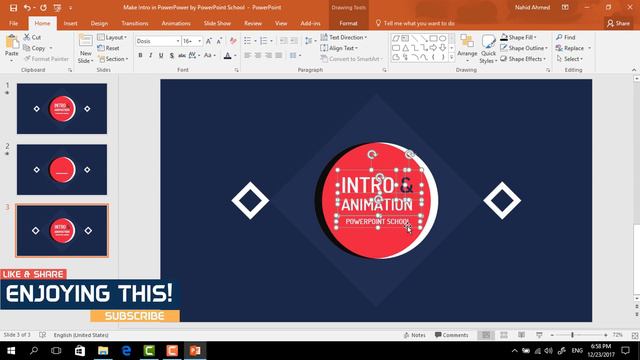The width and height of the screenshot is (640, 360).
Task: Toggle Bold formatting
Action: 140,56
